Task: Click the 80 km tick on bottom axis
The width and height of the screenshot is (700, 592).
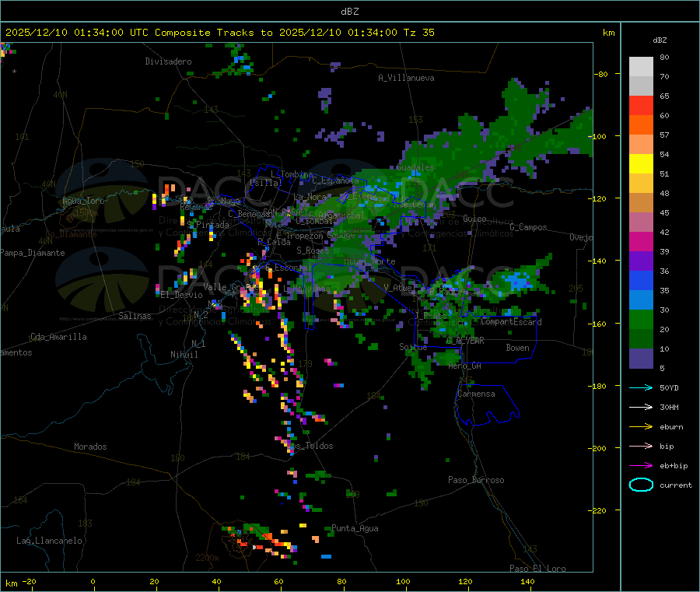Action: tap(341, 581)
